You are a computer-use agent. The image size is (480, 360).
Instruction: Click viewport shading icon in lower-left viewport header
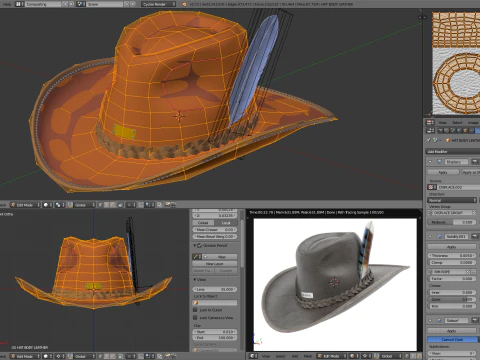pyautogui.click(x=47, y=356)
